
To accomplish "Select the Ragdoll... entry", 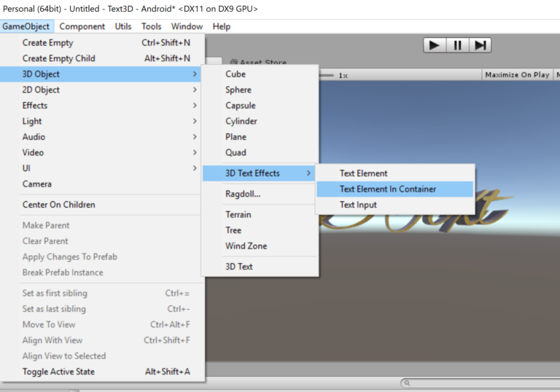I will pyautogui.click(x=260, y=195).
